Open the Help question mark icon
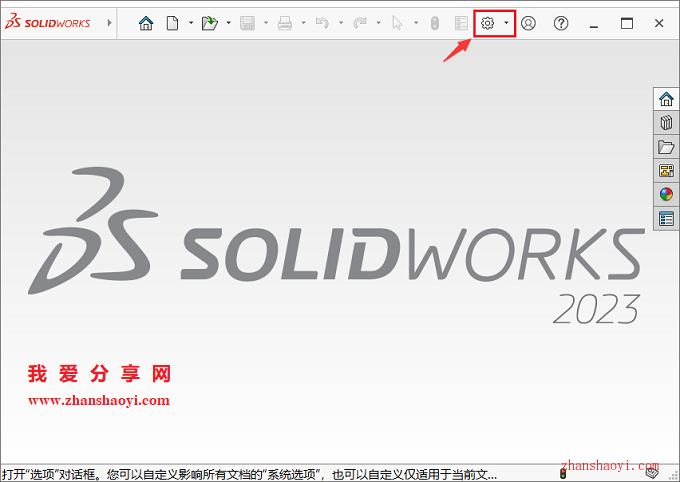Screen dimensions: 680x482 [x=561, y=23]
